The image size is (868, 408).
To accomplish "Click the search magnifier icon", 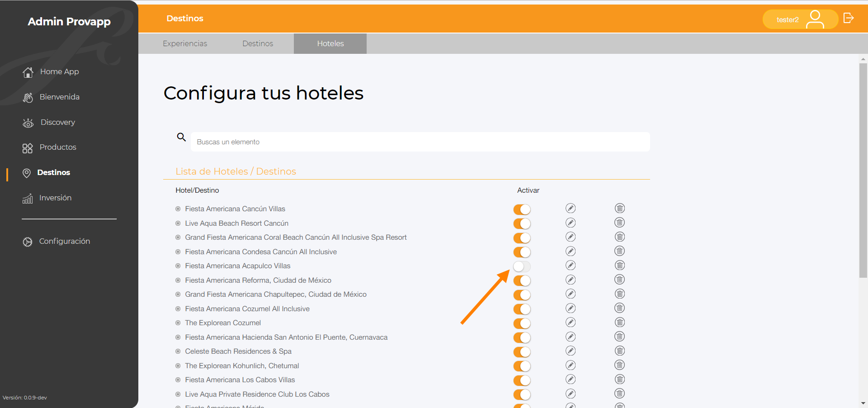I will tap(181, 137).
